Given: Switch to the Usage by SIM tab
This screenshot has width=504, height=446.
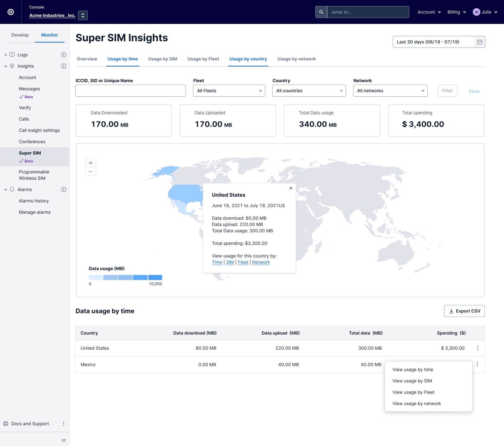Looking at the screenshot, I should [163, 59].
